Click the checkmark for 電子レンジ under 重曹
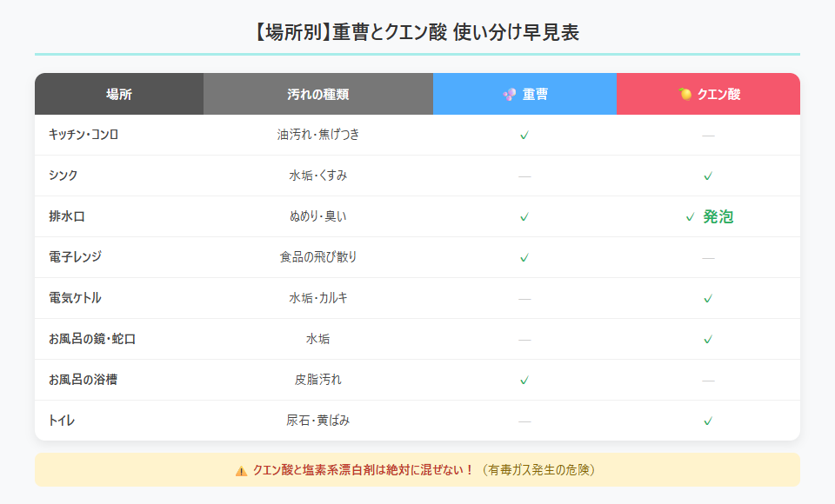This screenshot has width=835, height=504. pyautogui.click(x=524, y=257)
